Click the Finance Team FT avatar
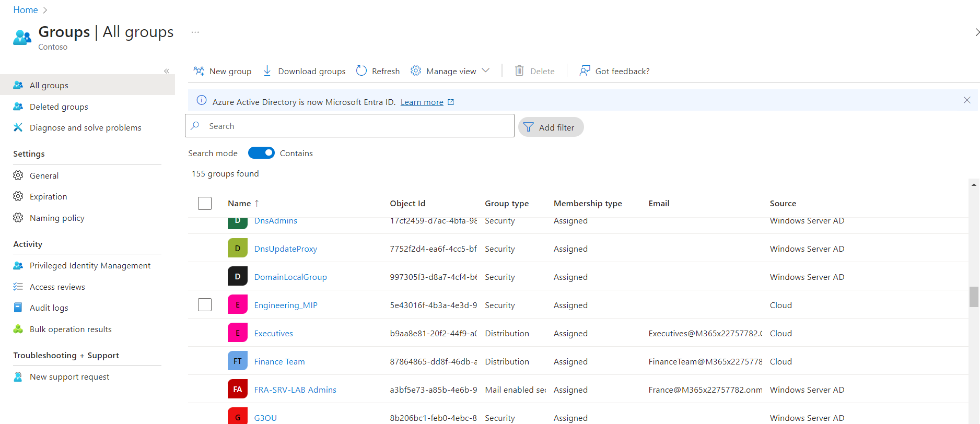Image resolution: width=980 pixels, height=424 pixels. coord(238,361)
